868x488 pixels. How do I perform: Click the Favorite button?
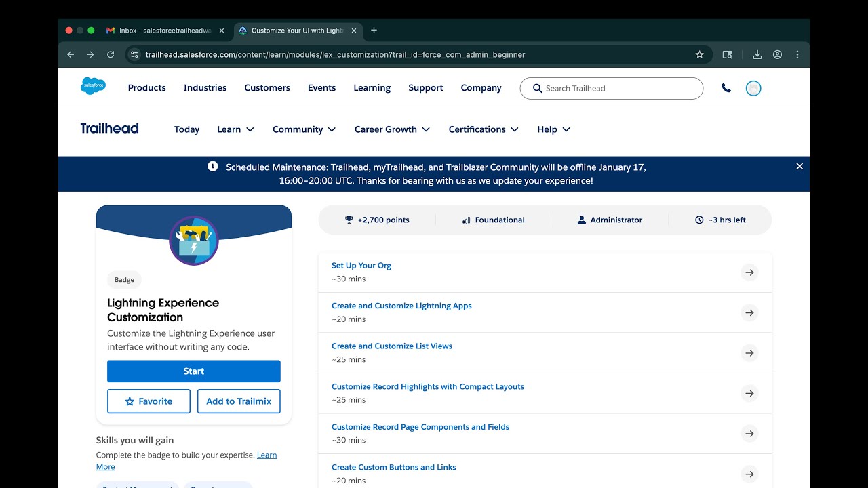coord(149,401)
